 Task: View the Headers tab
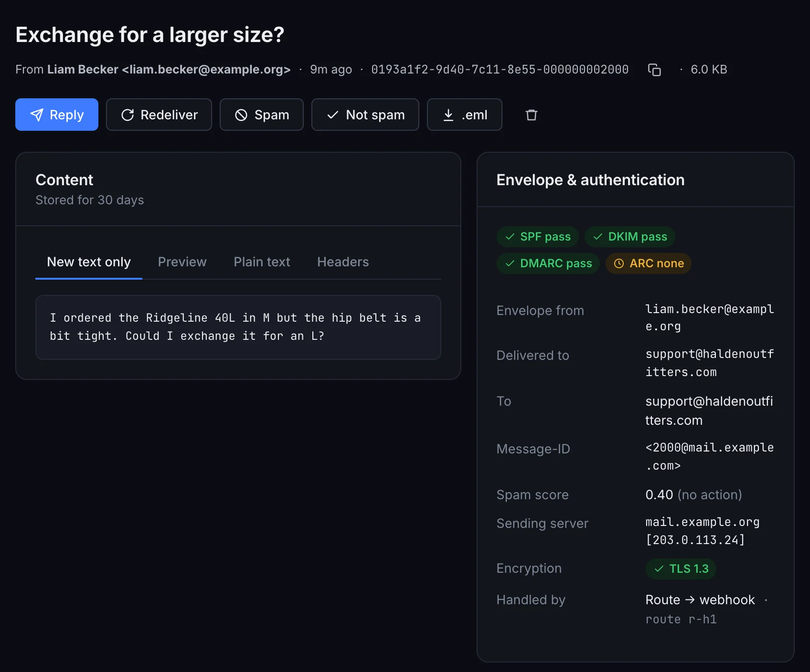(343, 262)
